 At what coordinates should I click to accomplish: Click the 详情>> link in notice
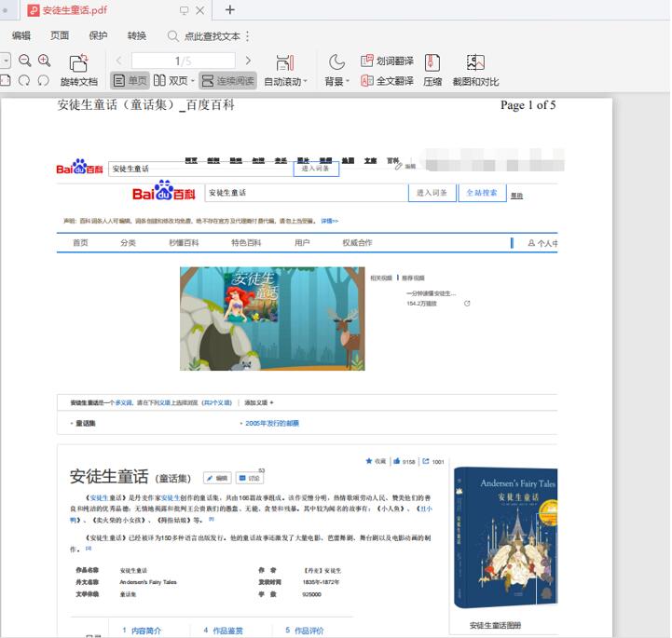330,221
